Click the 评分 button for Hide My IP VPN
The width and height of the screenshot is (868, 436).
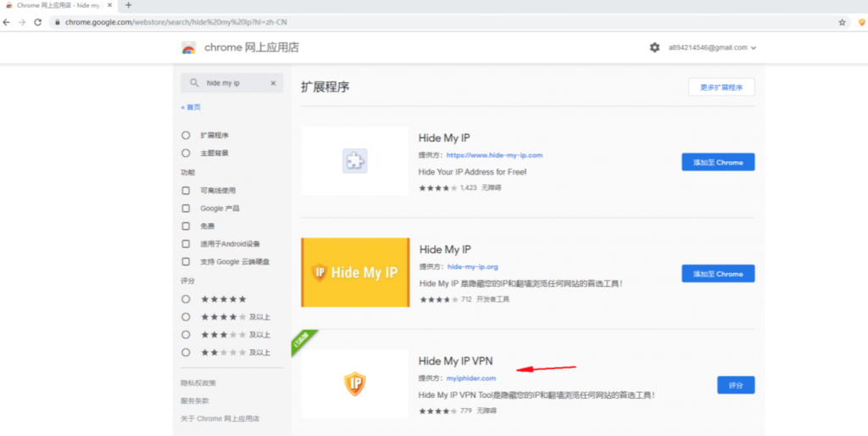(736, 385)
